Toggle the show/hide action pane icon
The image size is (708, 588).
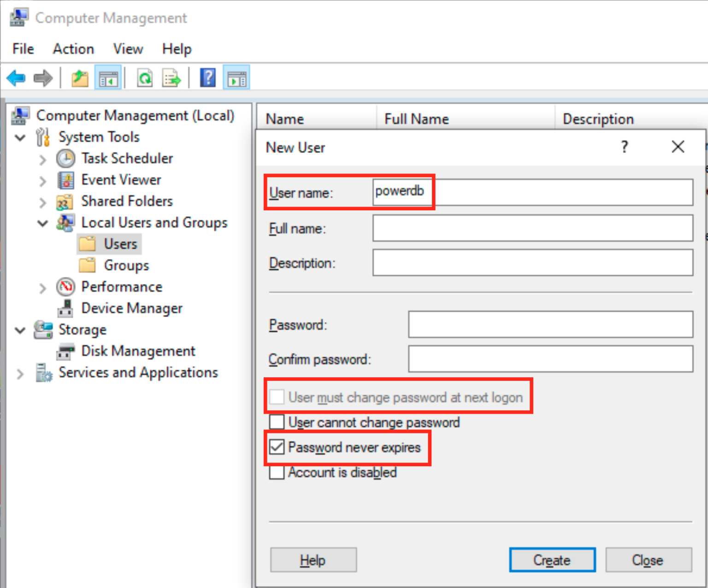[236, 78]
